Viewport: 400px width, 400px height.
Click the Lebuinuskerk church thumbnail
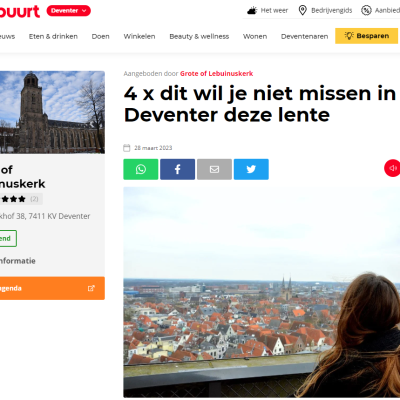click(x=52, y=112)
